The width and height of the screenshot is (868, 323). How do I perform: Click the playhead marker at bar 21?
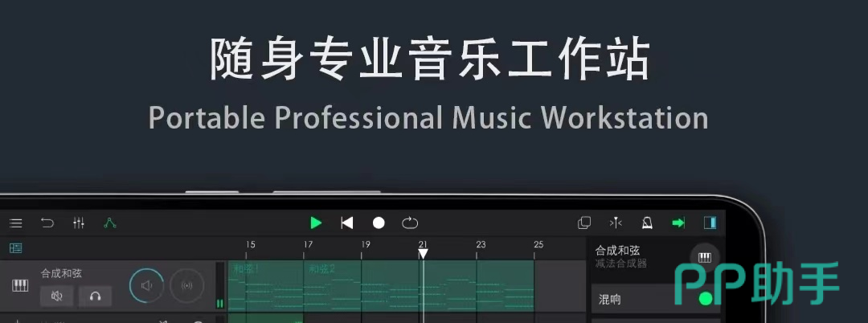point(423,254)
